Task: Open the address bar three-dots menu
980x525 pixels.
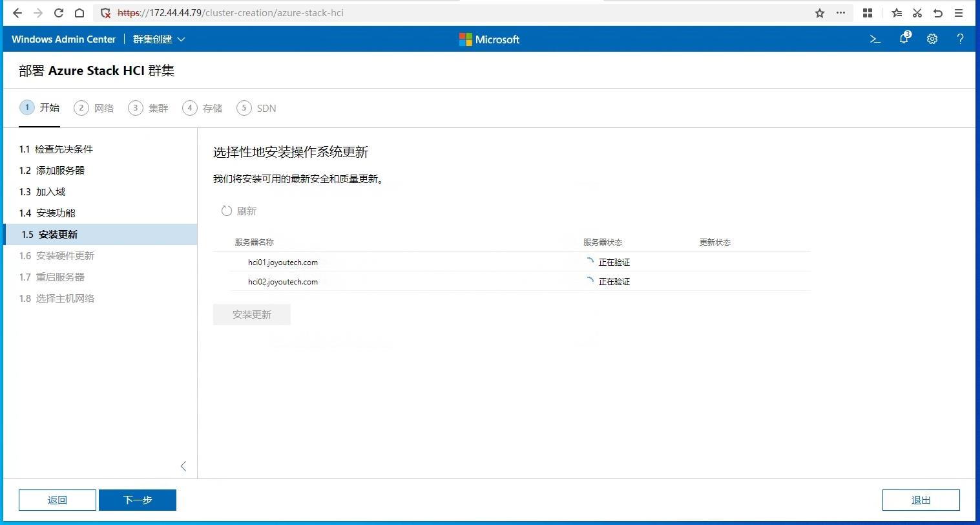Action: (x=840, y=13)
